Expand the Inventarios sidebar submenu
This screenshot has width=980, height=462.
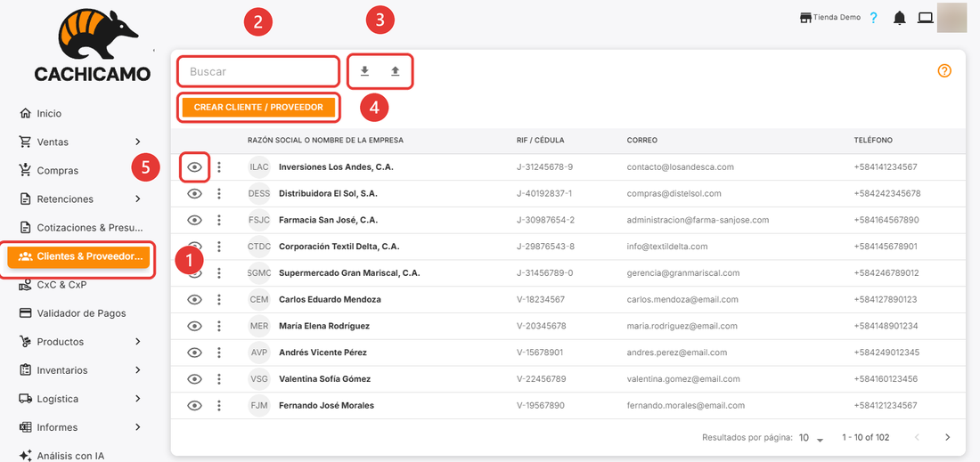(138, 370)
